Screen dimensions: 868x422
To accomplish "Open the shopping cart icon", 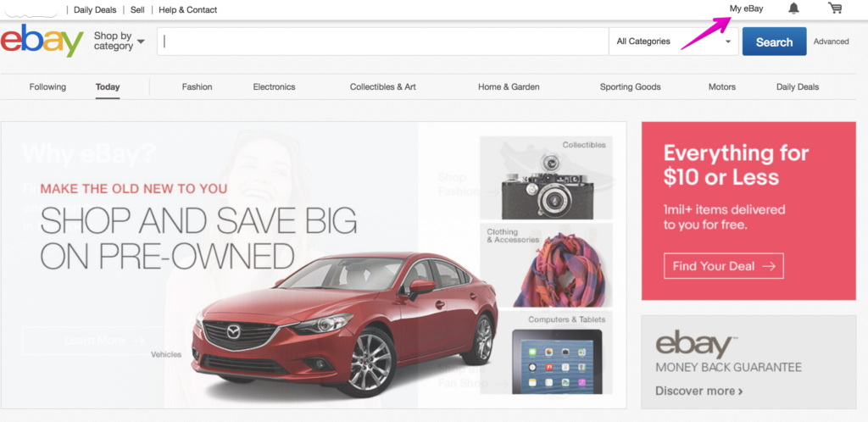I will coord(835,8).
